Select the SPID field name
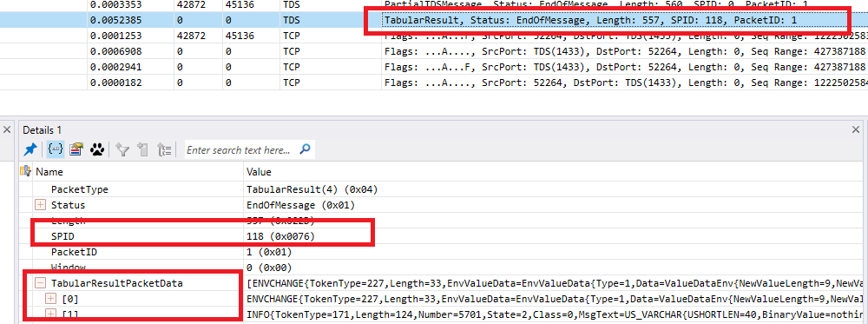 tap(62, 236)
